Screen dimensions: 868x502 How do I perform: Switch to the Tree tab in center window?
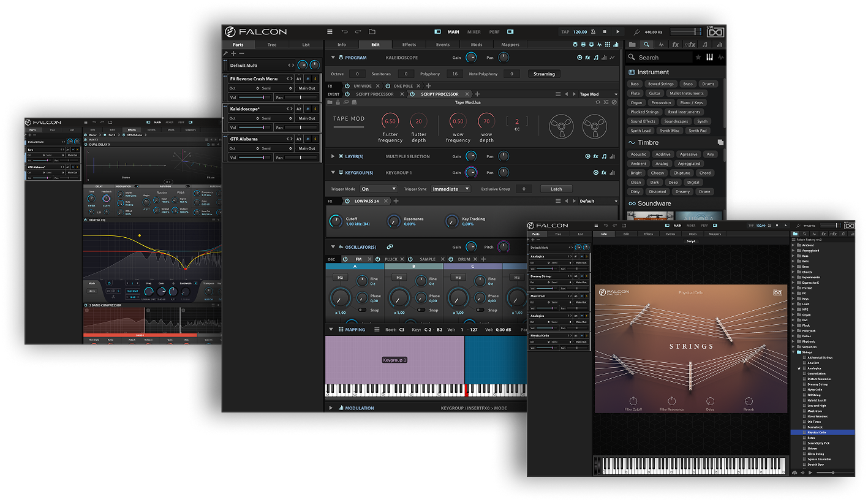(272, 45)
